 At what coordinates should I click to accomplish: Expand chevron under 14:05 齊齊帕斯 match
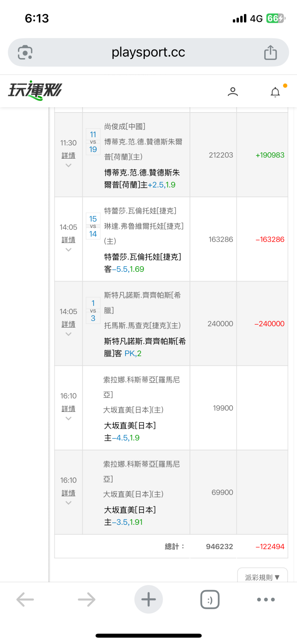point(68,334)
